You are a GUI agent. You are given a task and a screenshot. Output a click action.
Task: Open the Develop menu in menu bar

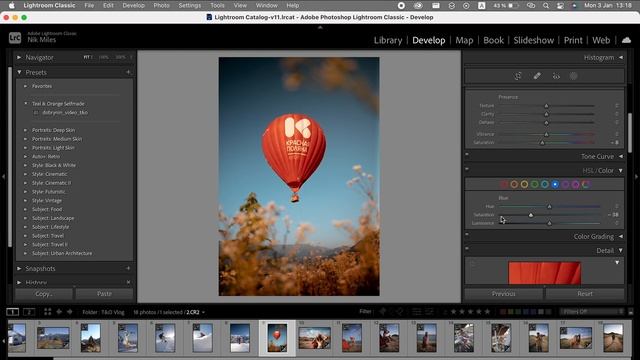point(133,6)
